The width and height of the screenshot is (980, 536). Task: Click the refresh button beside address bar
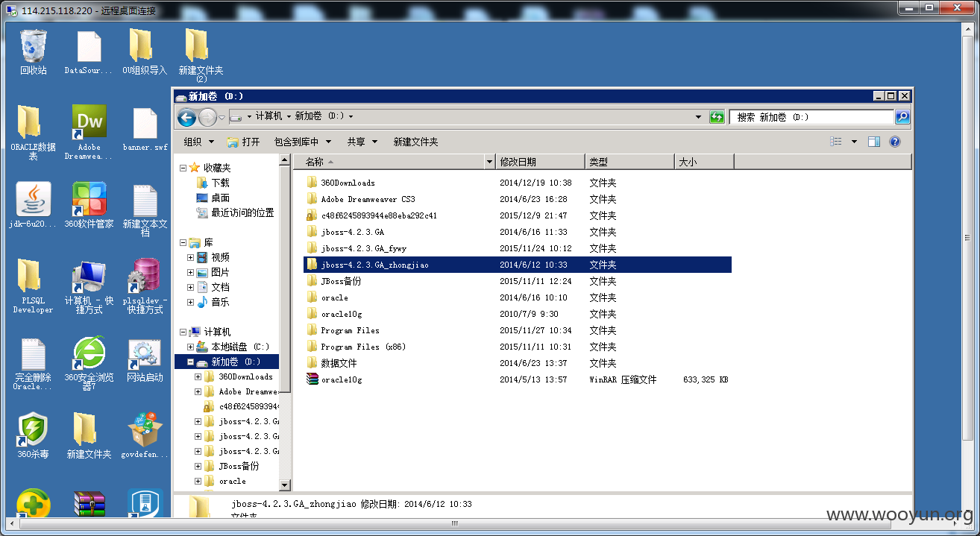(x=717, y=117)
